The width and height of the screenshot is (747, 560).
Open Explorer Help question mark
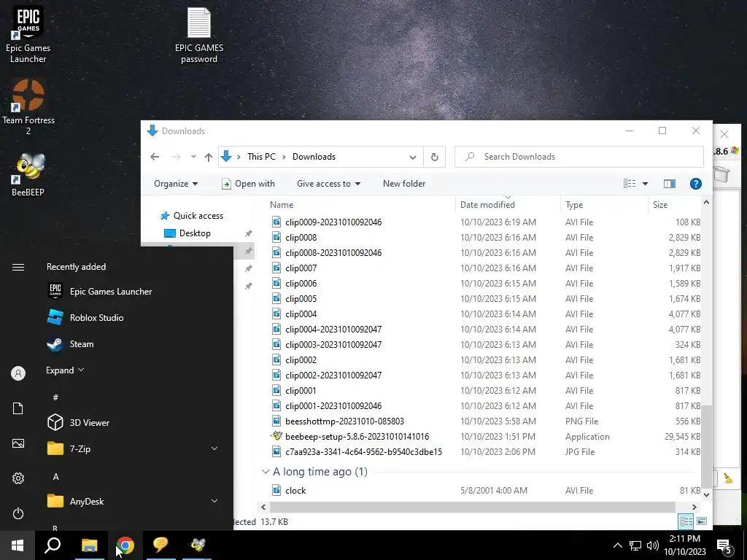point(695,184)
